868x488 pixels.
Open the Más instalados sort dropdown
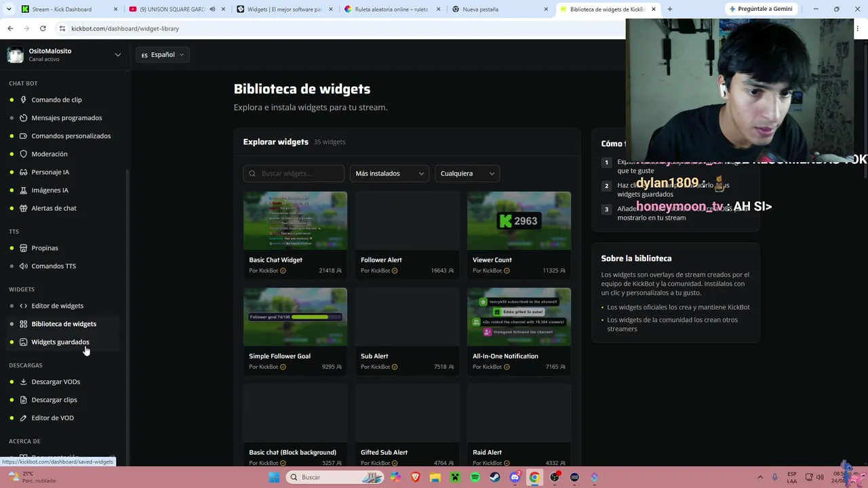[389, 174]
